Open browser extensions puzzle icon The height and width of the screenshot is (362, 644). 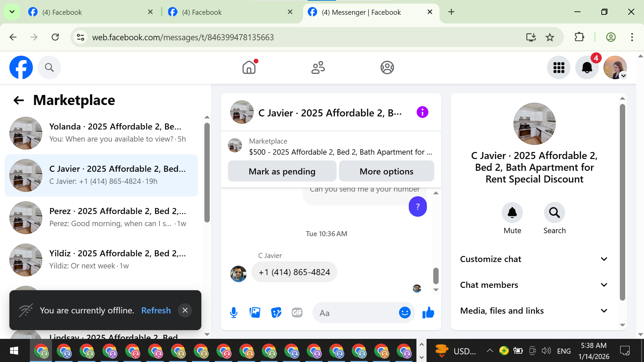click(x=580, y=37)
